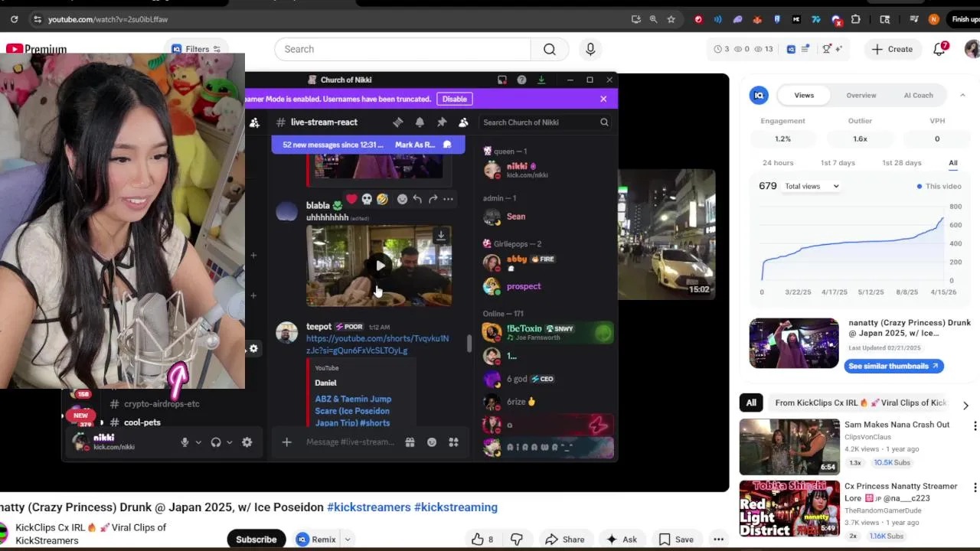Add attachment with plus in message bar
The image size is (980, 551).
[286, 442]
